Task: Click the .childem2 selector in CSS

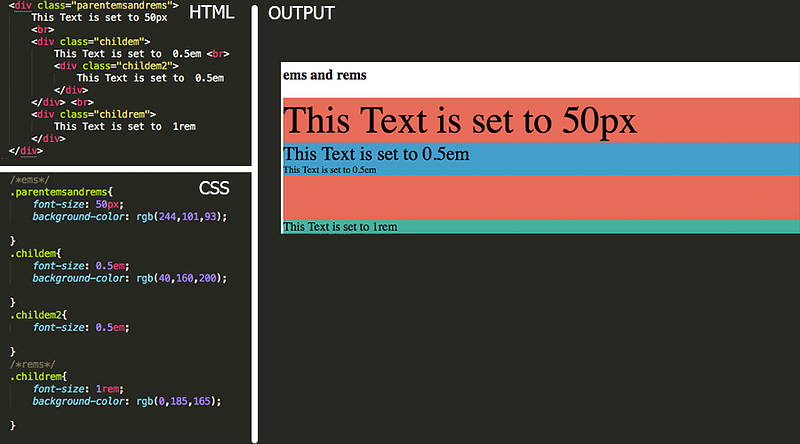Action: (38, 315)
